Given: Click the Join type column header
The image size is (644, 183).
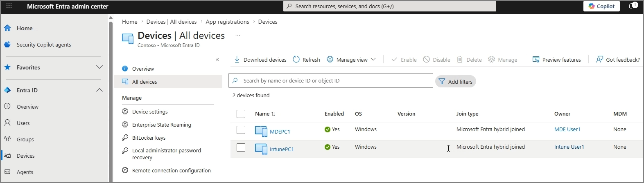Looking at the screenshot, I should click(x=467, y=114).
